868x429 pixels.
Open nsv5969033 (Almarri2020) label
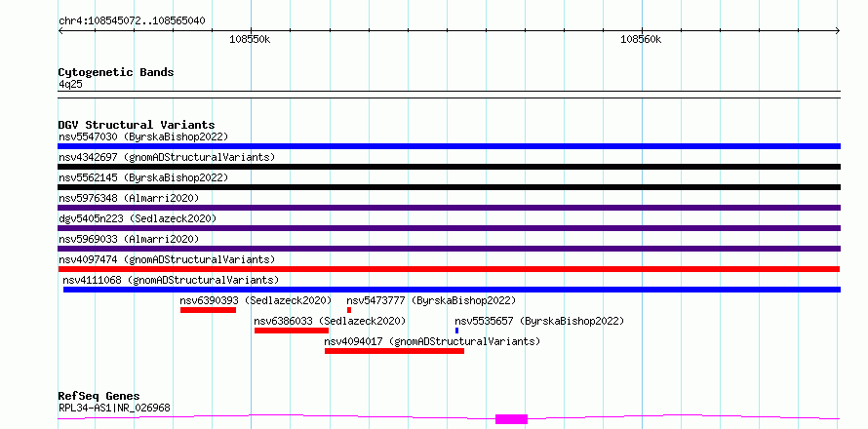(x=129, y=239)
